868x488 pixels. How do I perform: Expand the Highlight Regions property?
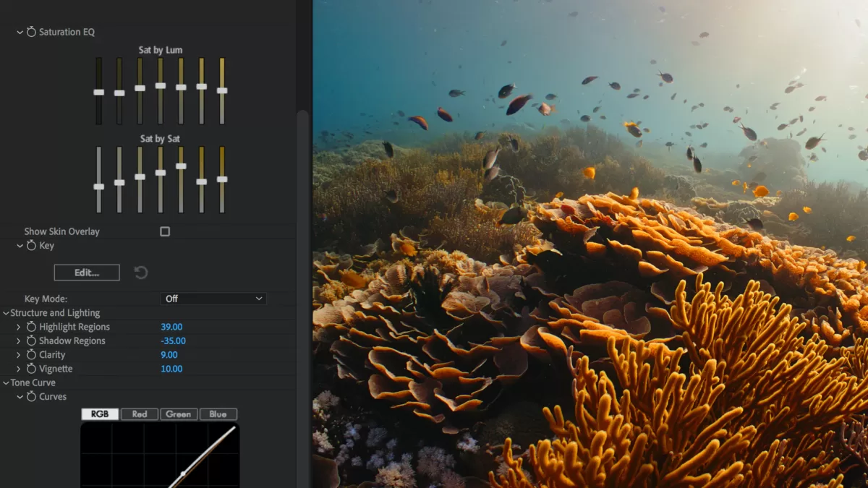[19, 327]
